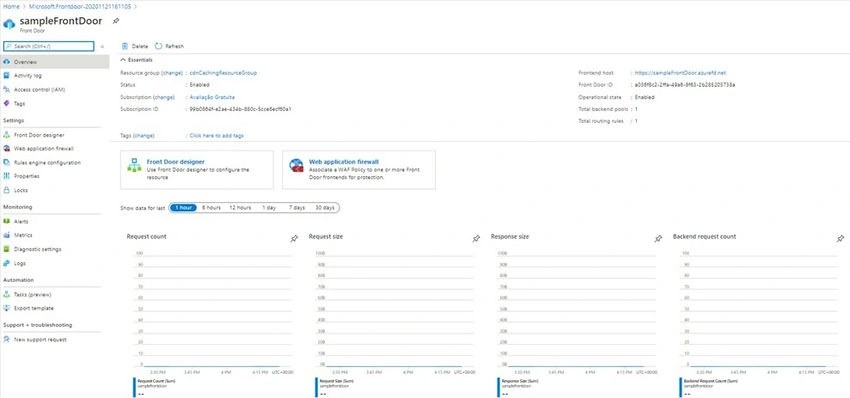The image size is (850, 398).
Task: Open the Avaliação Gratuita subscription link
Action: point(212,97)
